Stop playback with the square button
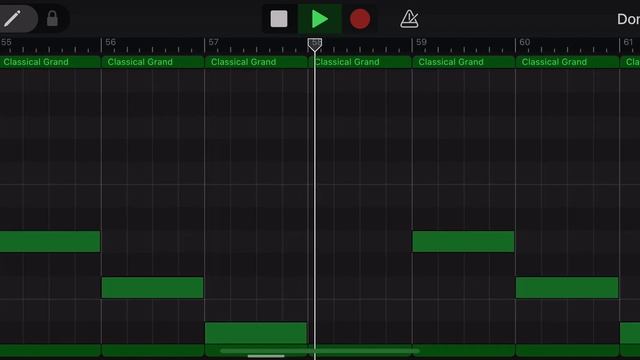The image size is (640, 360). pos(279,19)
